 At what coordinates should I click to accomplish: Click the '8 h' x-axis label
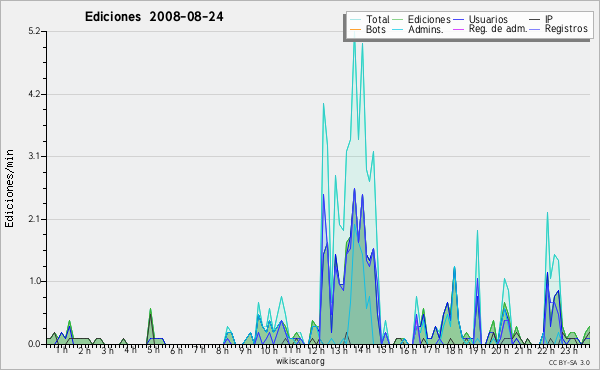(222, 350)
